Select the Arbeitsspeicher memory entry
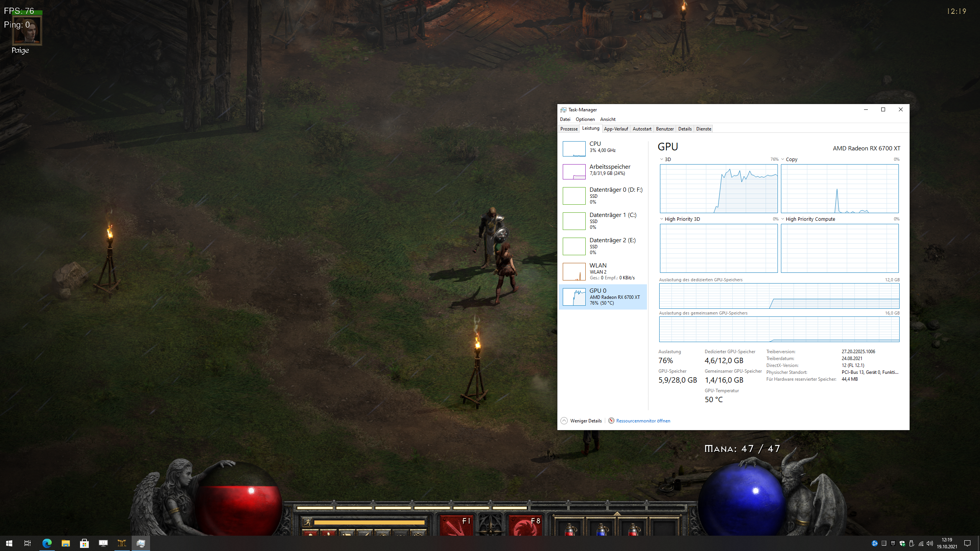Image resolution: width=980 pixels, height=551 pixels. pyautogui.click(x=609, y=170)
